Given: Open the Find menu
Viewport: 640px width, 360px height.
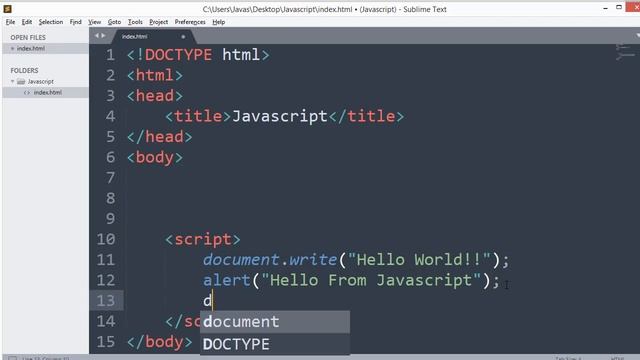Looking at the screenshot, I should coord(76,22).
